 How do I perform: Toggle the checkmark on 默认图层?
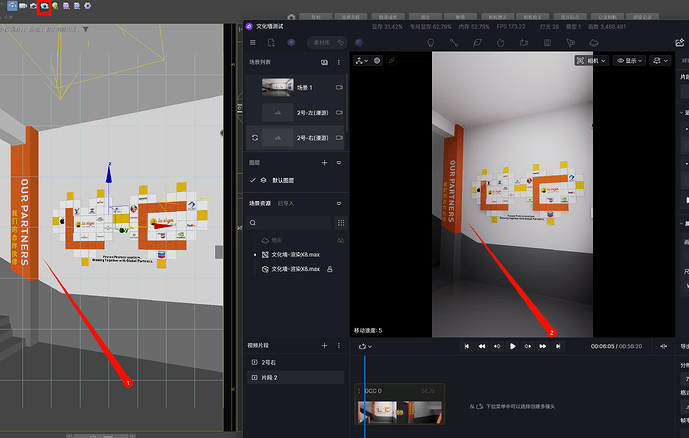pos(253,180)
